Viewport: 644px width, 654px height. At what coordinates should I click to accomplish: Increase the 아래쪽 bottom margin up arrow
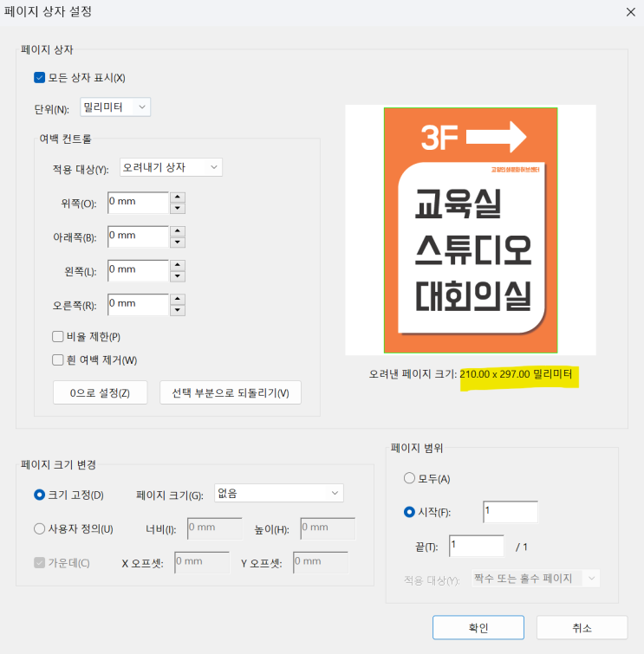click(x=178, y=230)
